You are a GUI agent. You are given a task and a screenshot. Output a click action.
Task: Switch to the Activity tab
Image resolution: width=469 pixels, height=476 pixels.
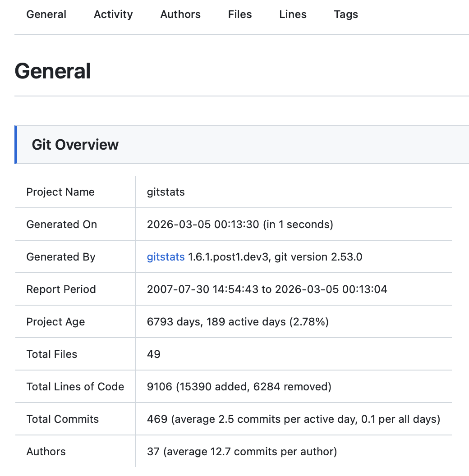113,14
